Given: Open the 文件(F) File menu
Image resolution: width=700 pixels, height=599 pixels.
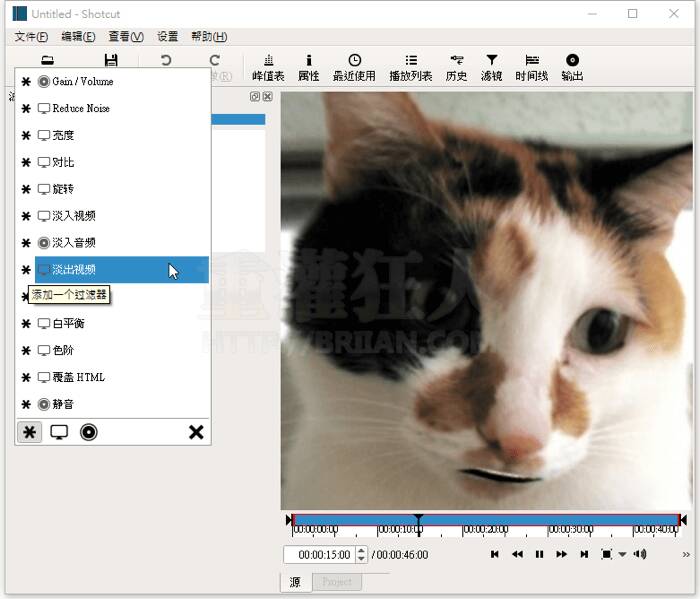Looking at the screenshot, I should point(31,37).
